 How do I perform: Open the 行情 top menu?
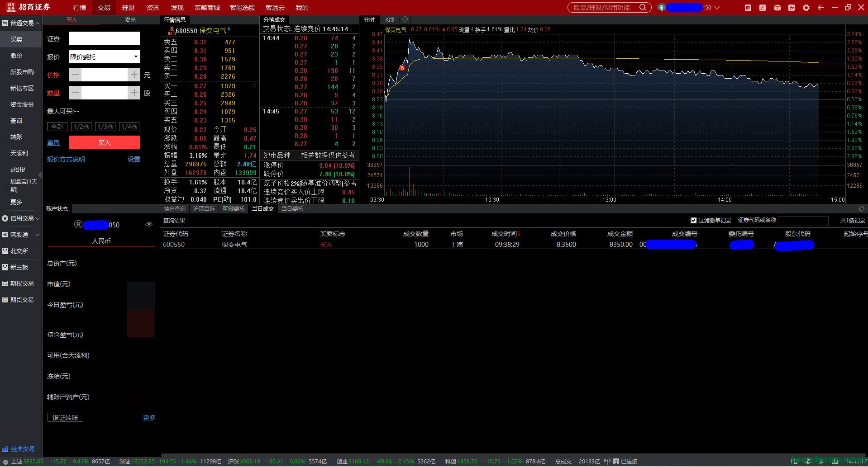pyautogui.click(x=80, y=8)
